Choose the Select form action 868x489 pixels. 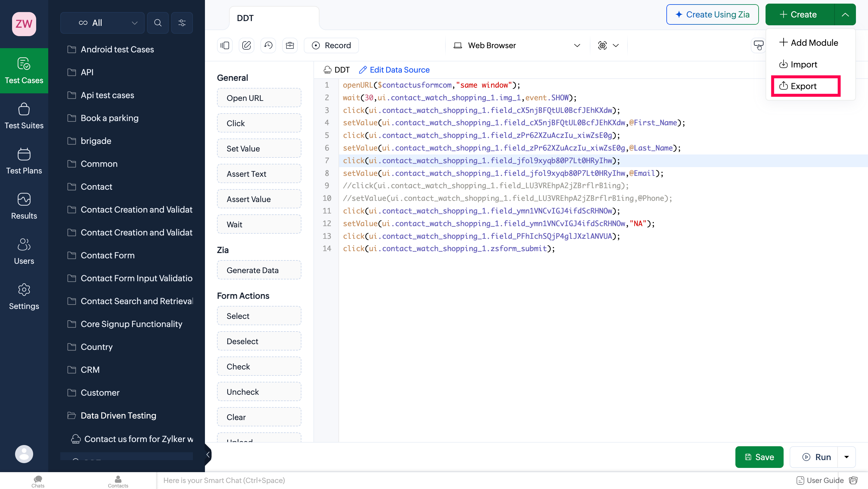click(x=259, y=316)
